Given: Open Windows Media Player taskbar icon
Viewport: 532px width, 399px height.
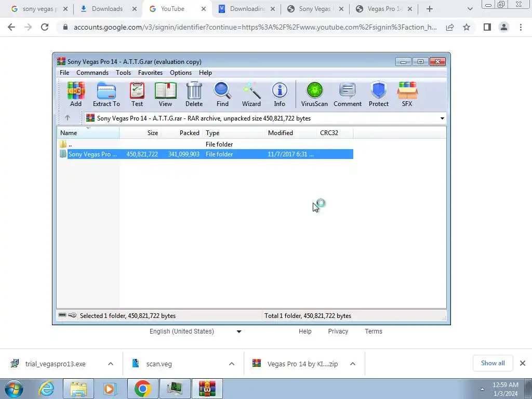Looking at the screenshot, I should coord(110,389).
